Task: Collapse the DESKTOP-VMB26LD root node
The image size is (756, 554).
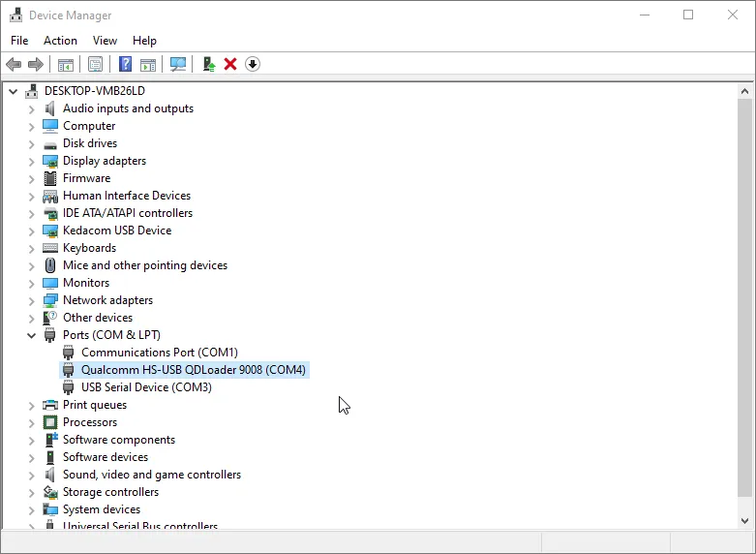Action: click(x=13, y=91)
